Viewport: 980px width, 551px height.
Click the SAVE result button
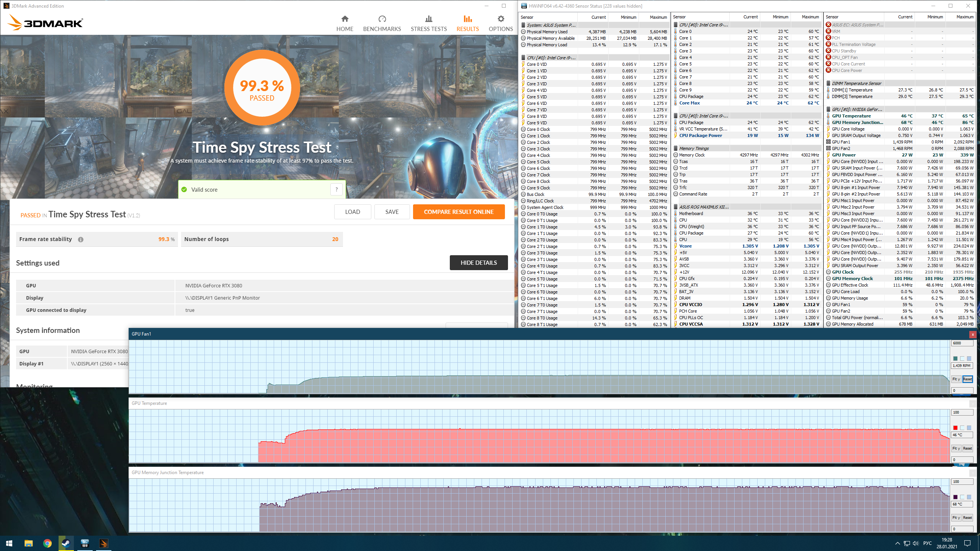(x=392, y=212)
